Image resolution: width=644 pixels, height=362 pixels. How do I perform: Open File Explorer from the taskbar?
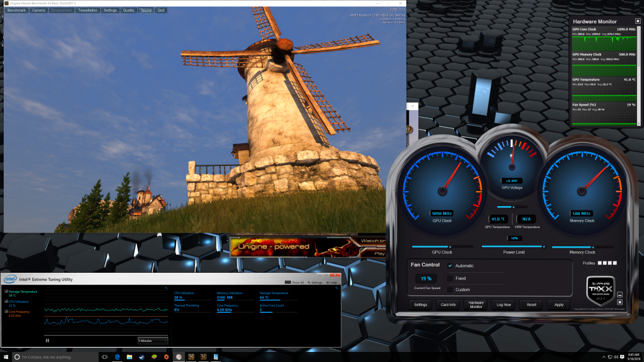(130, 357)
